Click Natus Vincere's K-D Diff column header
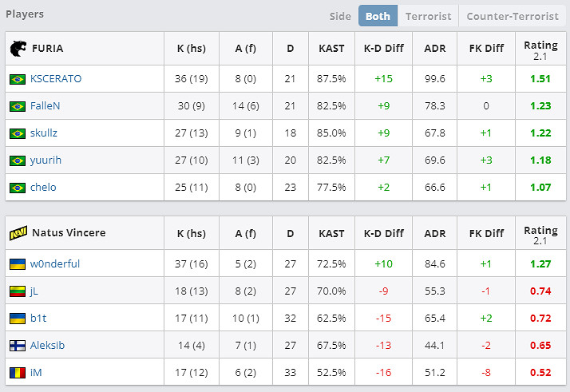570x392 pixels. (x=383, y=233)
